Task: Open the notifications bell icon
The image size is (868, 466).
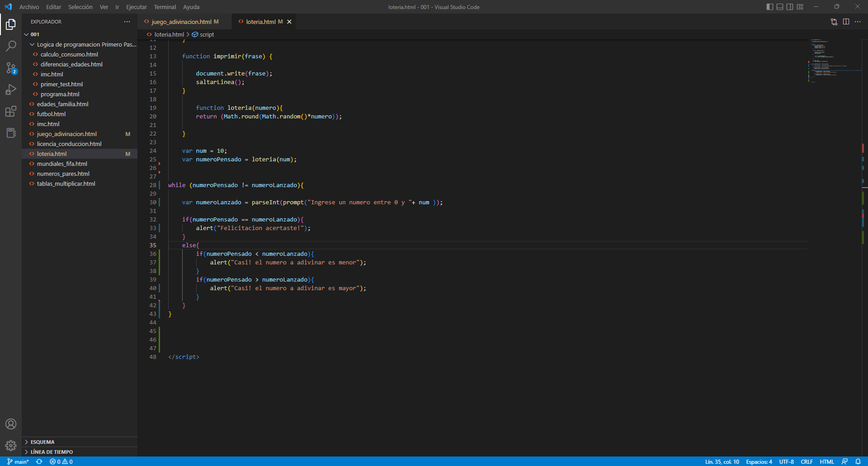Action: click(858, 461)
